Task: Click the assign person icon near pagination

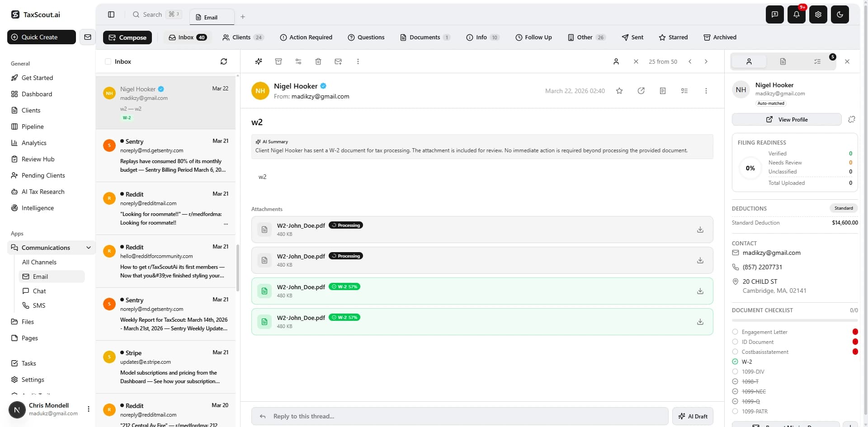Action: click(616, 61)
